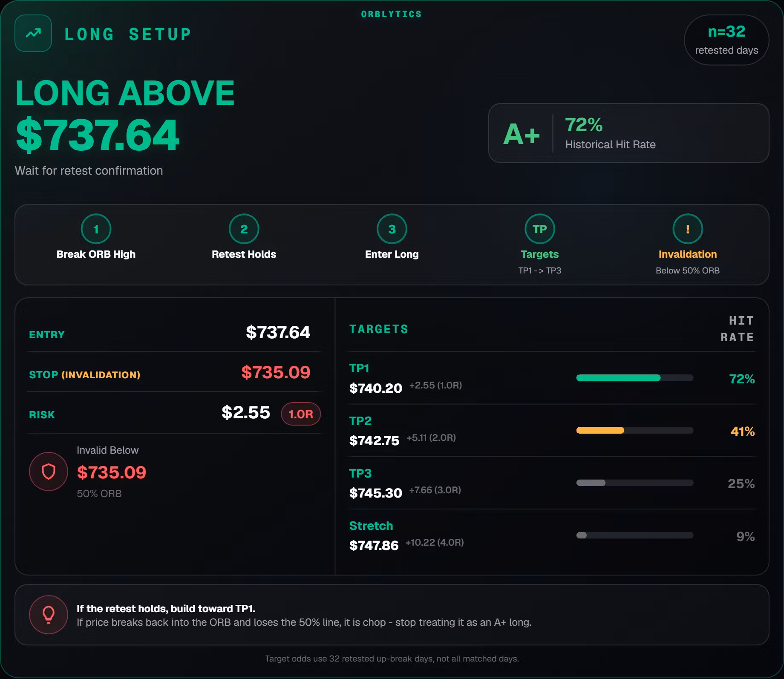Select the step 2 Retest Holds circle
The width and height of the screenshot is (784, 679).
click(x=244, y=229)
